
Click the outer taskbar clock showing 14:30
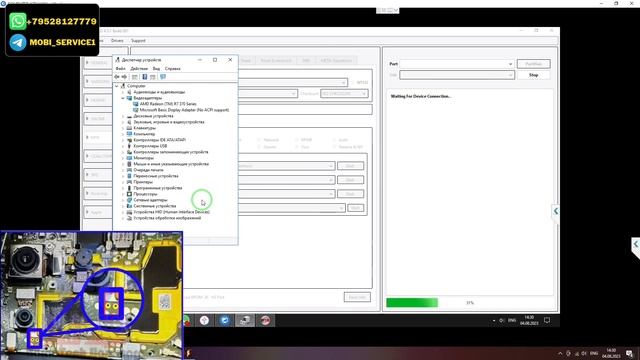[611, 353]
